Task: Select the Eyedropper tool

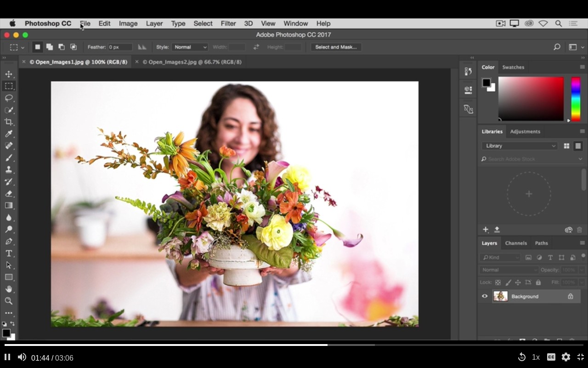Action: 9,134
